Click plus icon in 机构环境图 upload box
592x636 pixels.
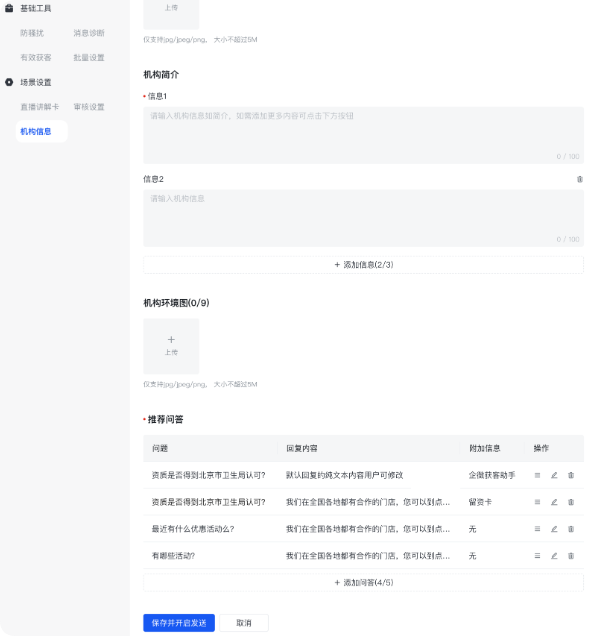pos(171,339)
